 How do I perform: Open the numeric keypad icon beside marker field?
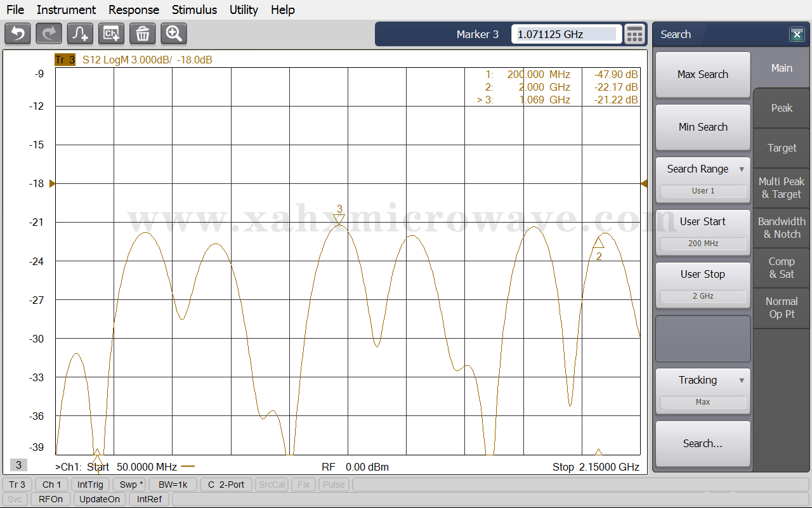pos(634,34)
